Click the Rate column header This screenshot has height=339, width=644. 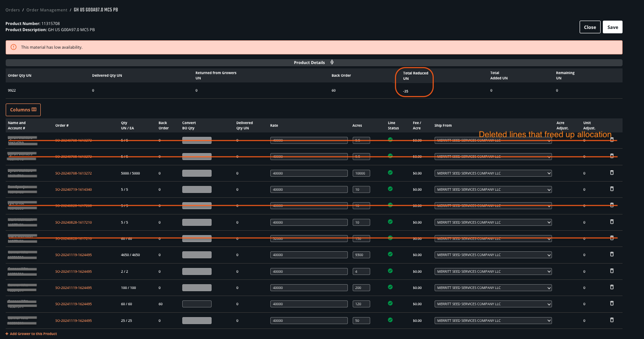click(274, 125)
